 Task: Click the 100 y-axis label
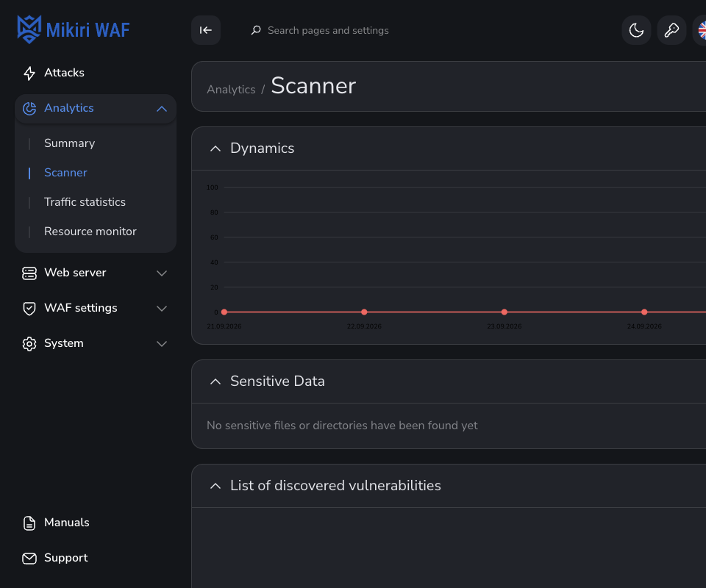tap(212, 187)
